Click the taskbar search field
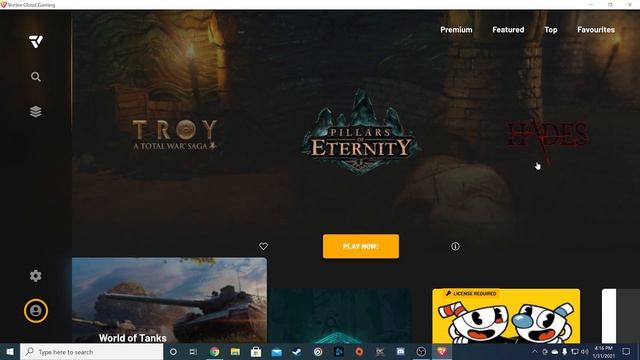Viewport: 640px width, 360px height. (91, 352)
